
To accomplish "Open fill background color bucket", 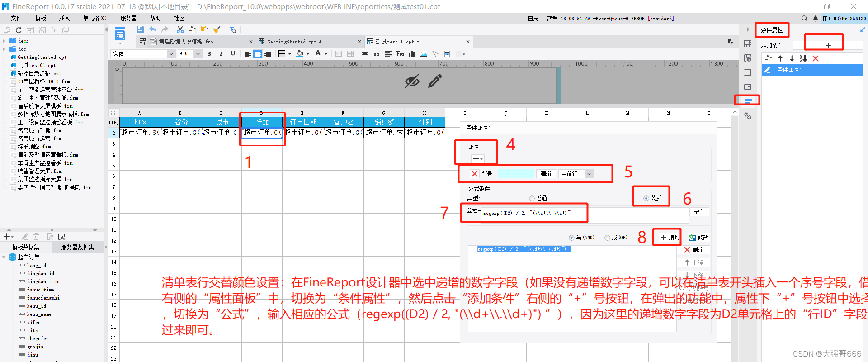I will point(300,54).
